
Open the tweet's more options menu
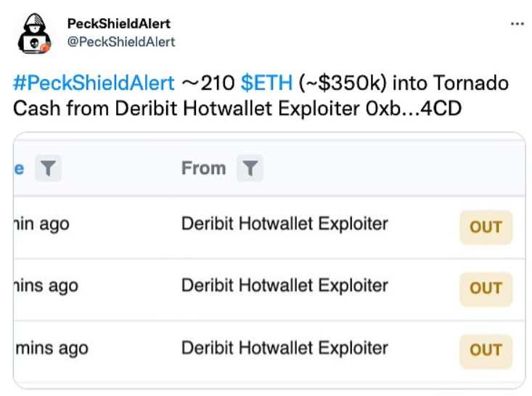(517, 24)
